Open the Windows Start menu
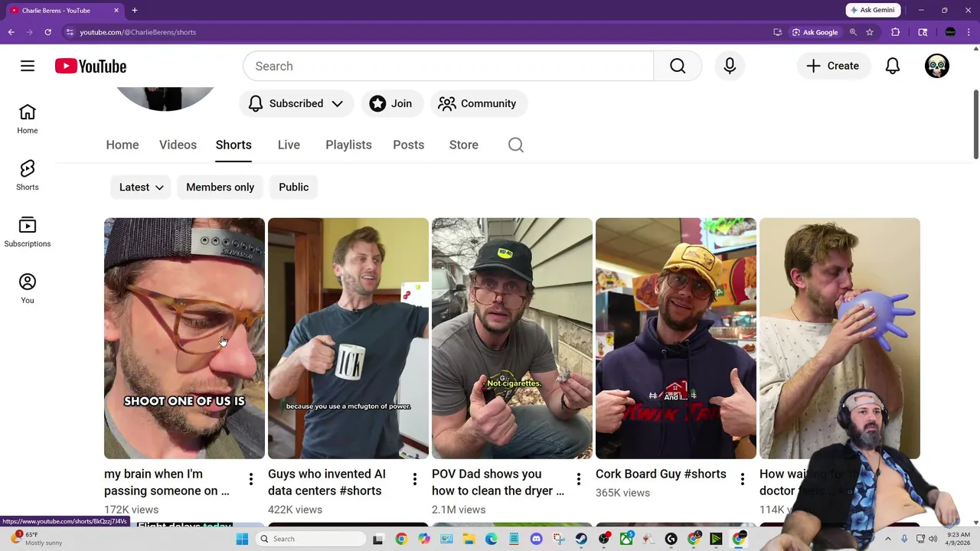The height and width of the screenshot is (551, 980). tap(242, 539)
